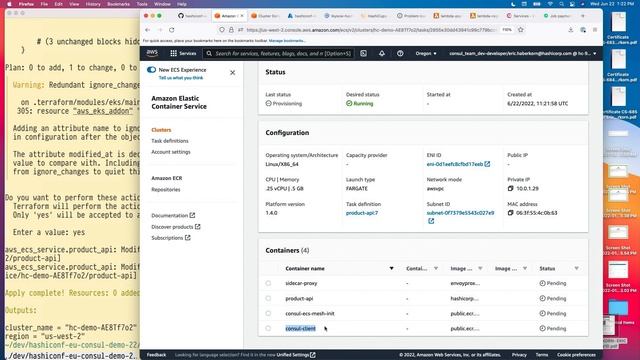
Task: Click the magnifier in the AWS search bar
Action: 209,53
